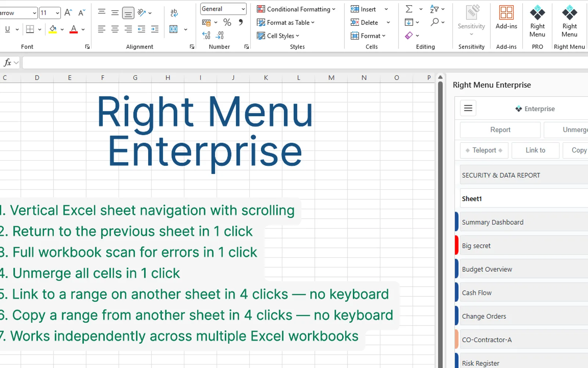Apply red font color
The height and width of the screenshot is (368, 588).
point(73,29)
